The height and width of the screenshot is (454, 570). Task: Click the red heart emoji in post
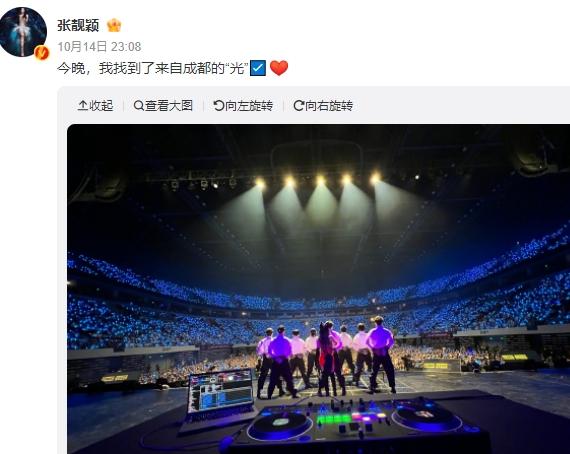[x=279, y=68]
